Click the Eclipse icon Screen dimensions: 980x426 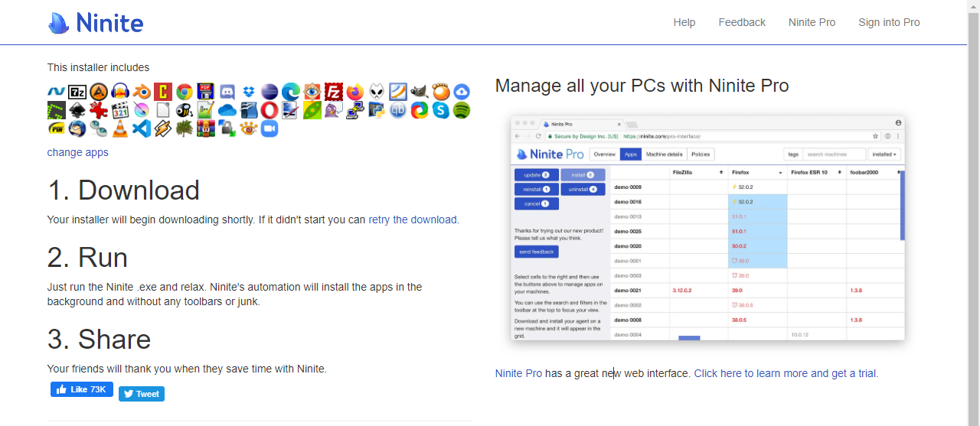click(x=271, y=92)
